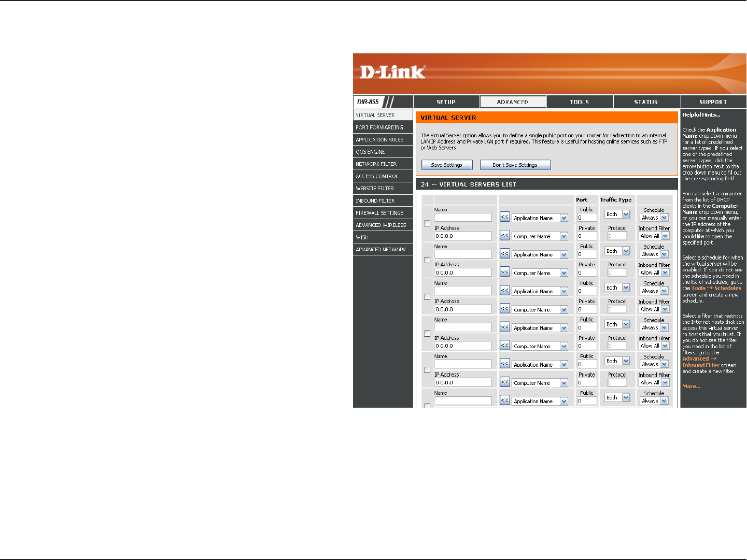Click the << button beside Application Name in the sixth entry
Viewport: 747px width, 560px height.
pos(504,400)
